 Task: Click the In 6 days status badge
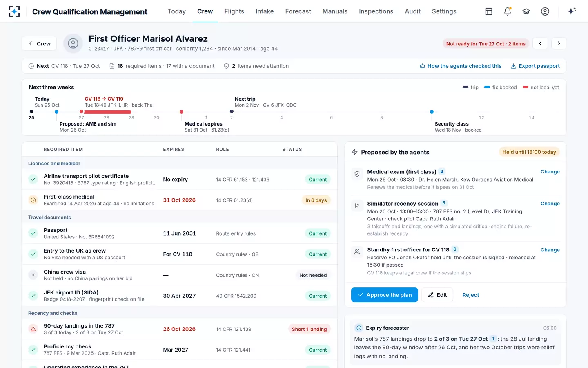[x=316, y=200]
